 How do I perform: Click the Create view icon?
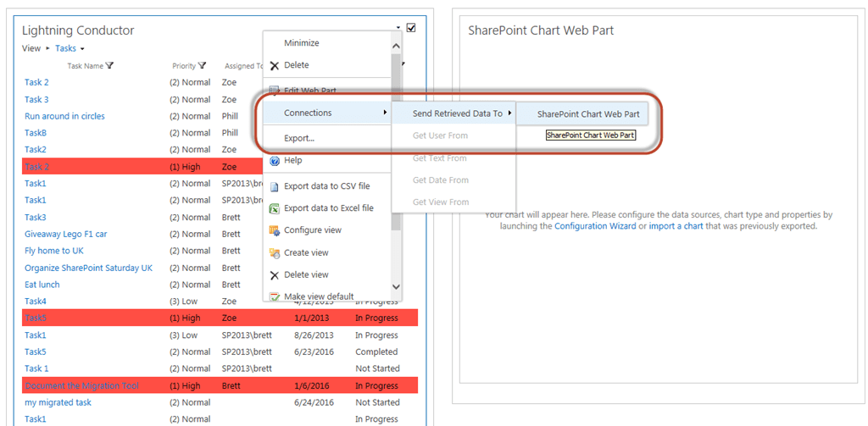point(274,253)
